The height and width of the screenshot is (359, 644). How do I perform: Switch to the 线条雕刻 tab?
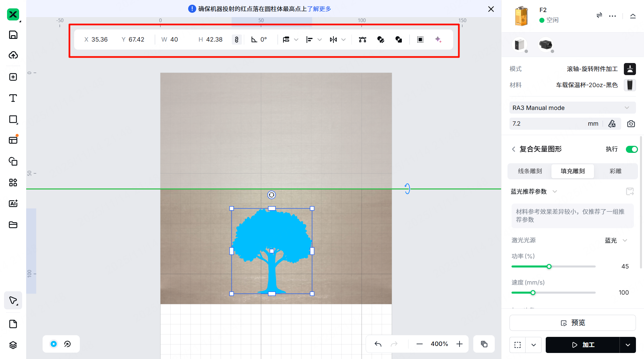pos(530,171)
